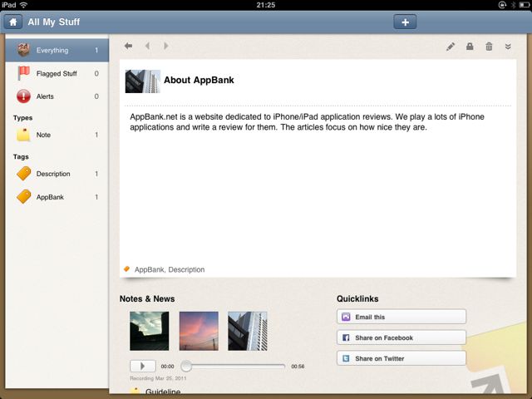Click the red flag icon

click(x=23, y=72)
